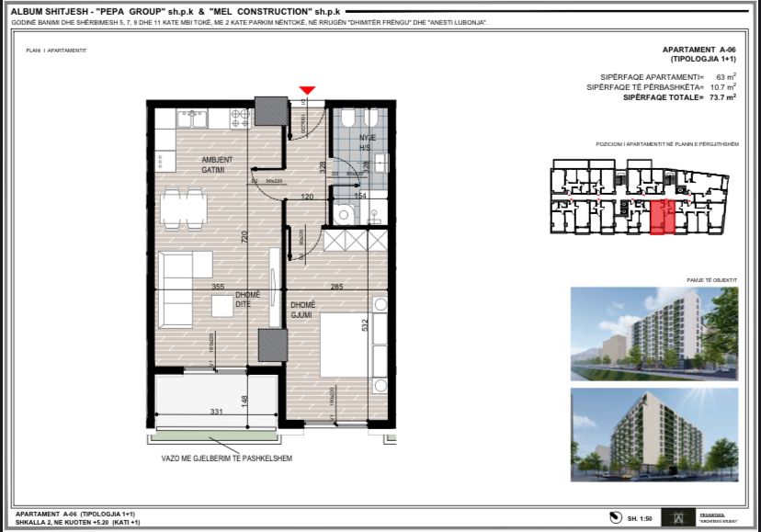Open the lower building render image
Screen dimensions: 761x532
(653, 435)
